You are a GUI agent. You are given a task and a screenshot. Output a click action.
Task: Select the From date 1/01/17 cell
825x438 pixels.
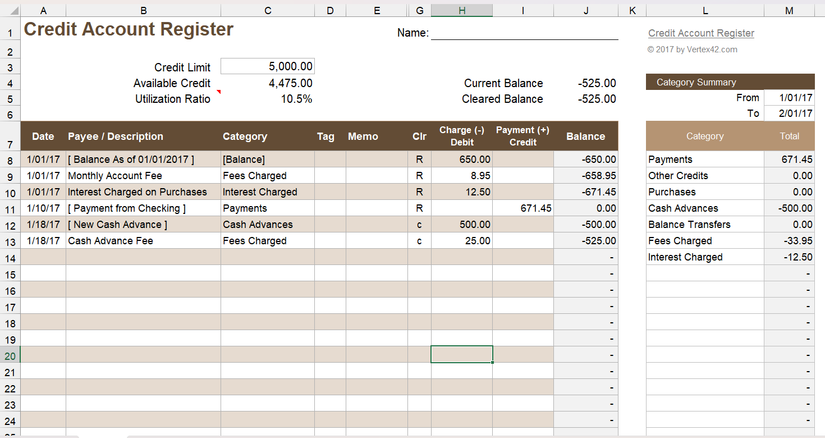click(x=790, y=98)
